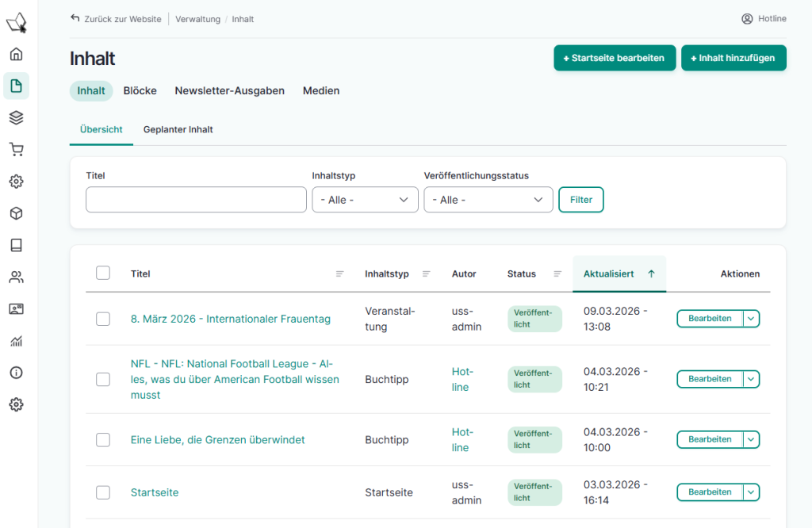Image resolution: width=812 pixels, height=528 pixels.
Task: Click the document content icon in sidebar
Action: point(16,86)
